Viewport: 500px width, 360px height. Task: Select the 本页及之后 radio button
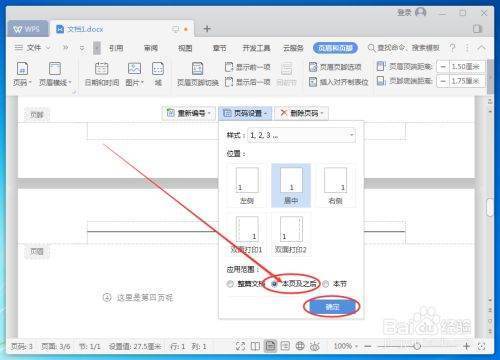[x=274, y=284]
